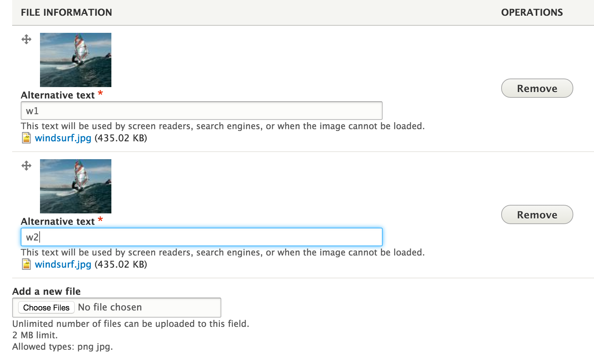594x364 pixels.
Task: Click the file type icon beside the second windsurf.jpg
Action: 26,264
